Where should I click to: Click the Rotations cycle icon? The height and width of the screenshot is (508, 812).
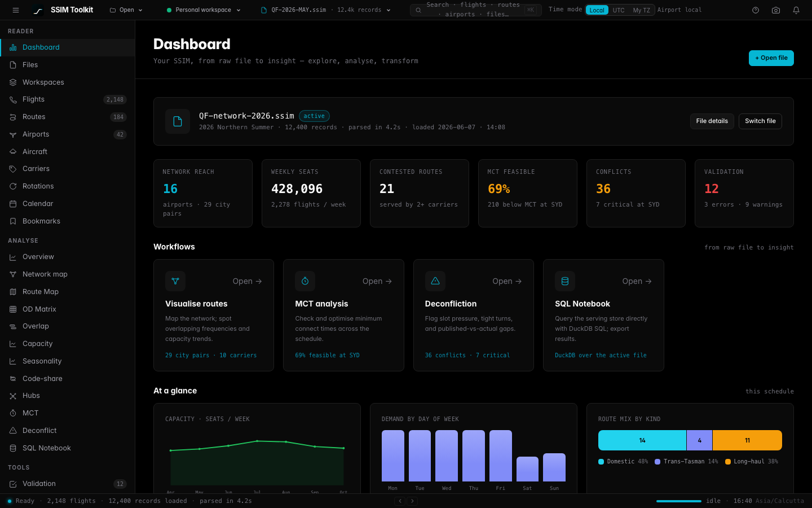coord(13,186)
